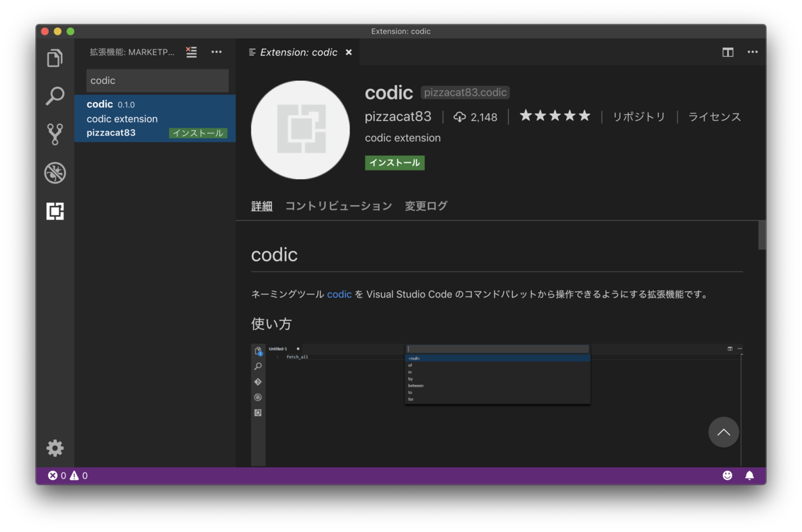Screen dimensions: 802x532
Task: Click the pizzacat83.codic identifier badge
Action: click(x=465, y=92)
